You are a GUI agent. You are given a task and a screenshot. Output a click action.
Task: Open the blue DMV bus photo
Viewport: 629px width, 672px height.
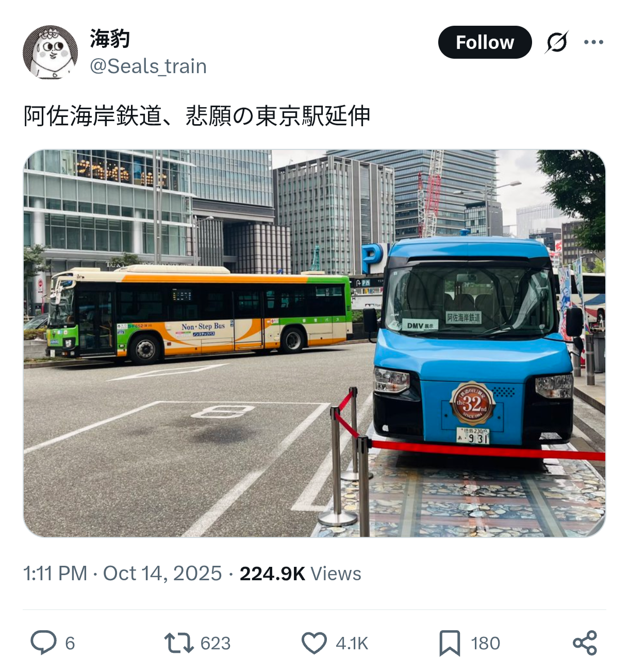click(x=314, y=343)
